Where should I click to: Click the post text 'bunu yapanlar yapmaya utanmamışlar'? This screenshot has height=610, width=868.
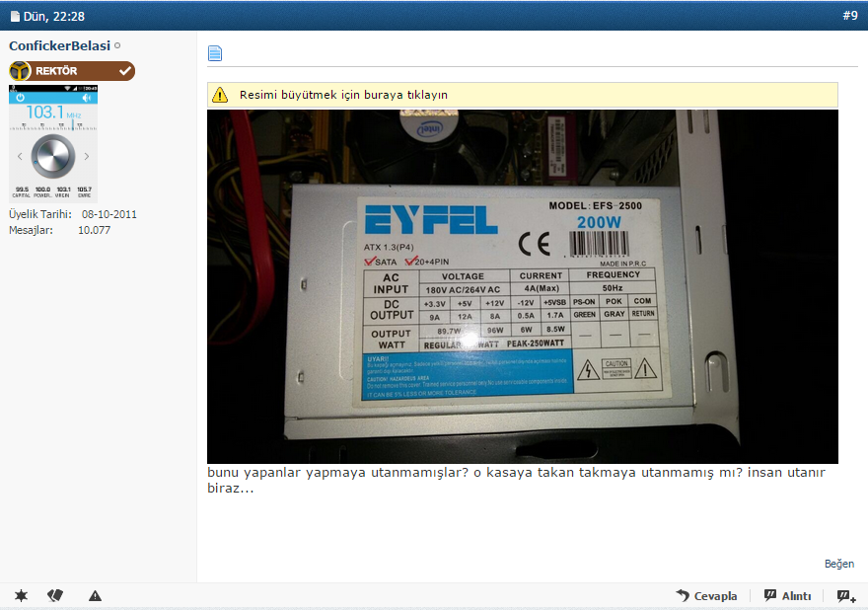pos(337,473)
